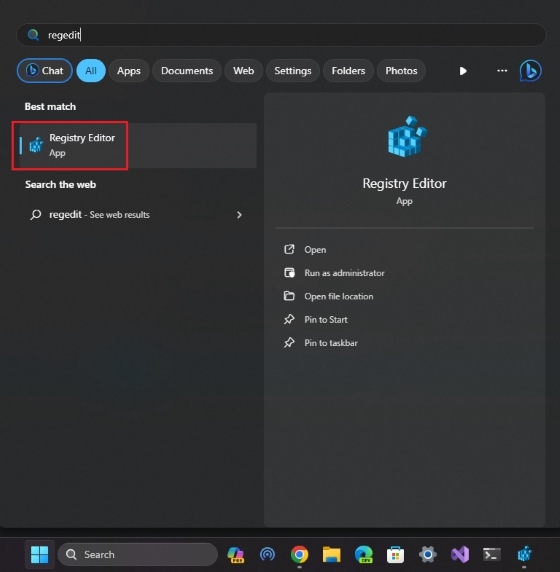Switch to the Settings filter

[293, 71]
